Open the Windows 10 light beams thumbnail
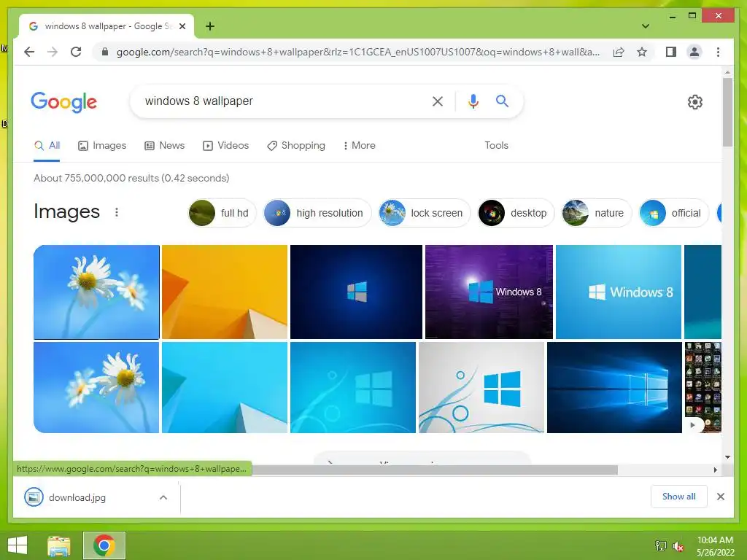The image size is (747, 560). [x=614, y=388]
